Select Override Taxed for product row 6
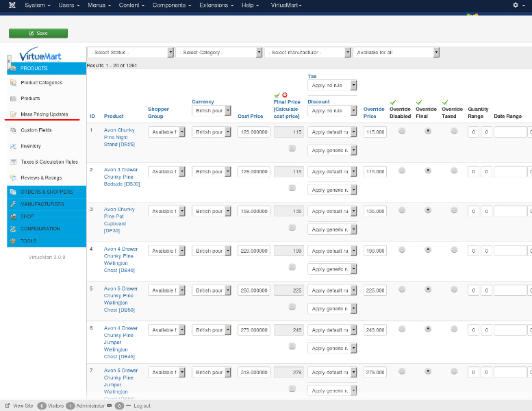 coord(454,329)
